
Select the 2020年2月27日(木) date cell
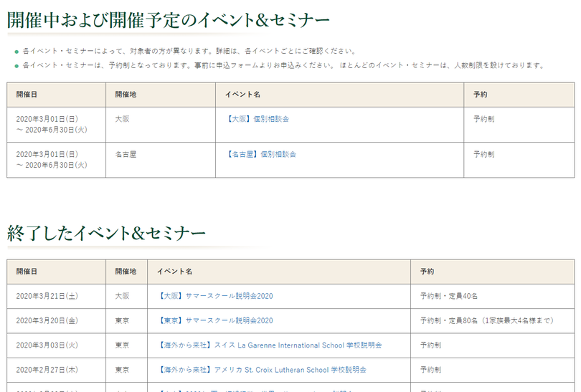(47, 370)
